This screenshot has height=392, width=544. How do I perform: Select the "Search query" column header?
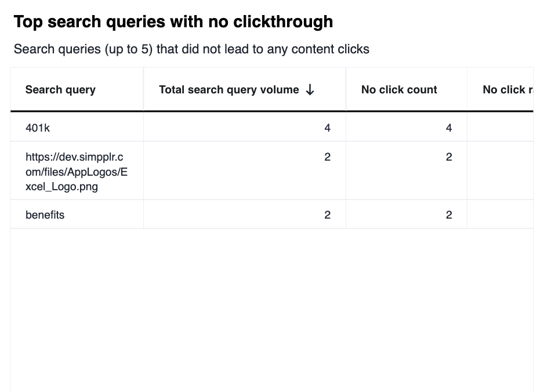pyautogui.click(x=60, y=90)
